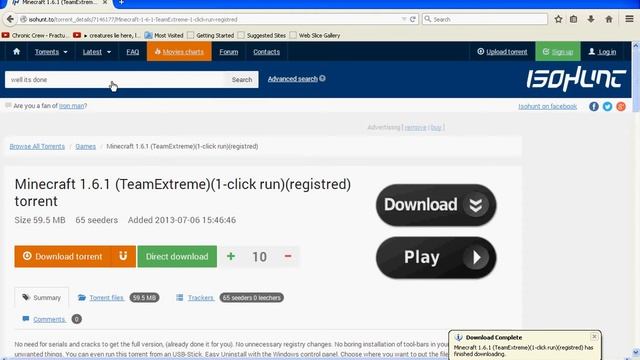This screenshot has width=640, height=360.
Task: Expand the URL bar history dropdown arrow
Action: coord(404,19)
